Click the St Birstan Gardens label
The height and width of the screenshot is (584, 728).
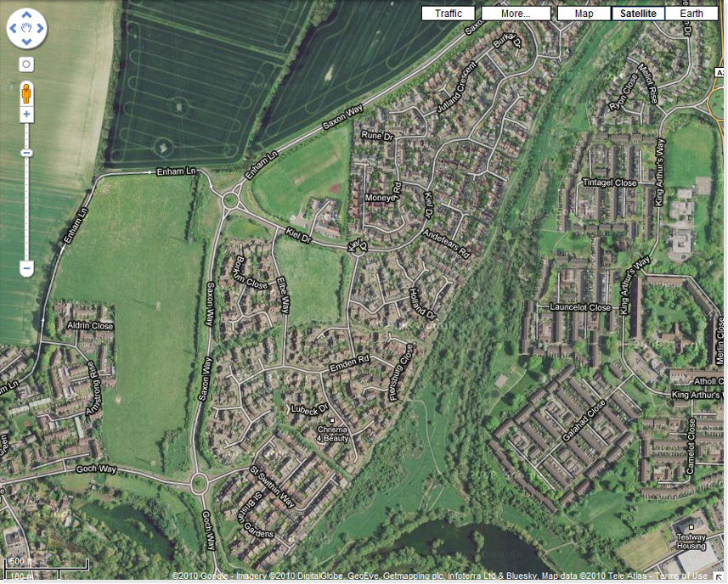pyautogui.click(x=257, y=515)
